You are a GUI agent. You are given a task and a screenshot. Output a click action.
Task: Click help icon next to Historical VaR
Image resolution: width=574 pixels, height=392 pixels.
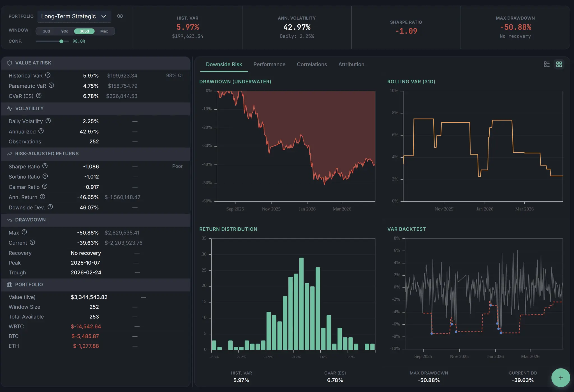click(48, 75)
